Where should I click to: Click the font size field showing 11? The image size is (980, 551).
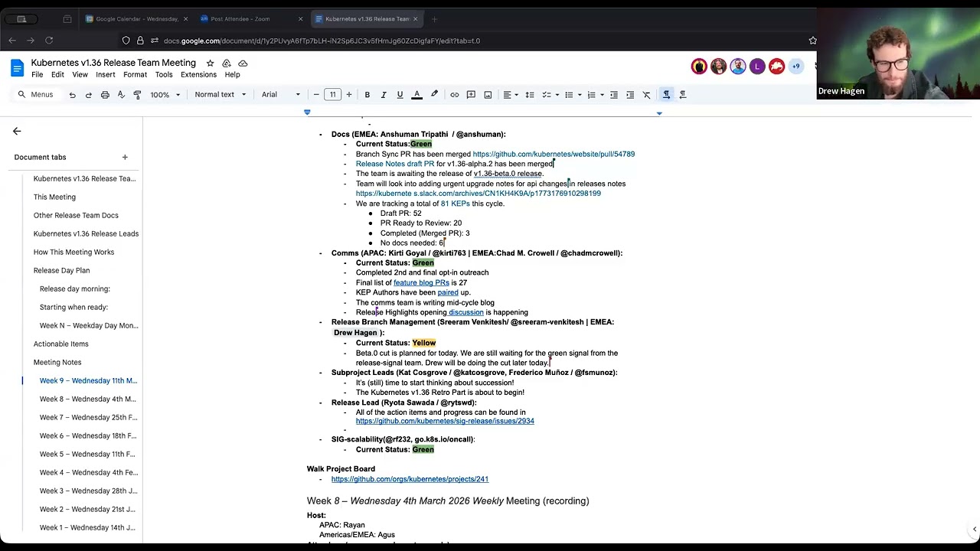tap(332, 95)
